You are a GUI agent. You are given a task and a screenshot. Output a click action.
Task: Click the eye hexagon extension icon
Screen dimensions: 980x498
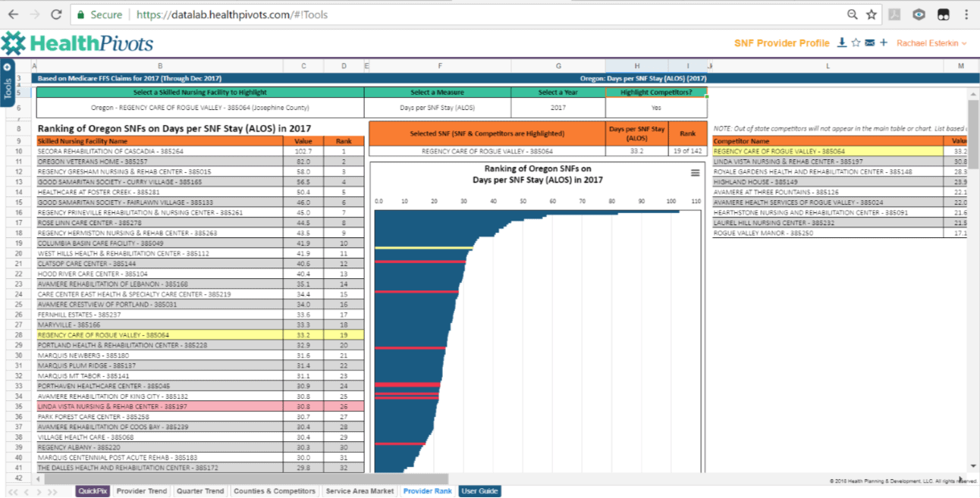919,14
